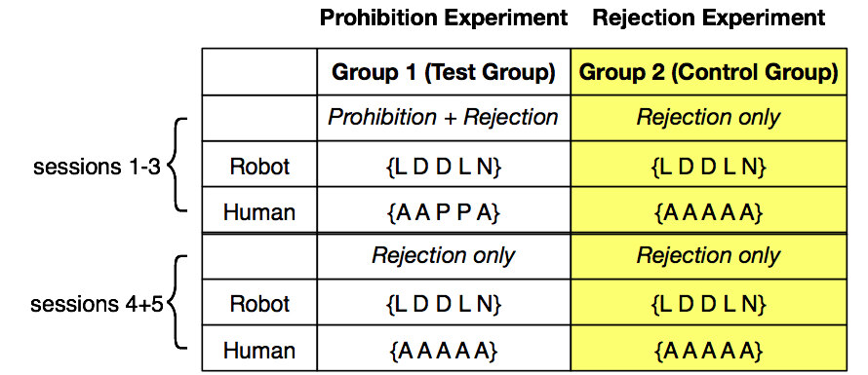Click Group 2 Robot {L D D L N} in sessions 4+5
868x375 pixels.
(709, 304)
